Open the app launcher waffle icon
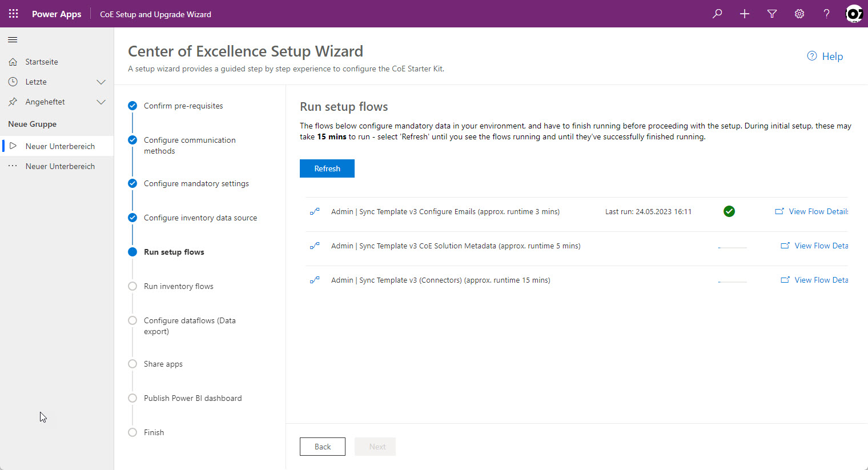The image size is (868, 470). (13, 14)
